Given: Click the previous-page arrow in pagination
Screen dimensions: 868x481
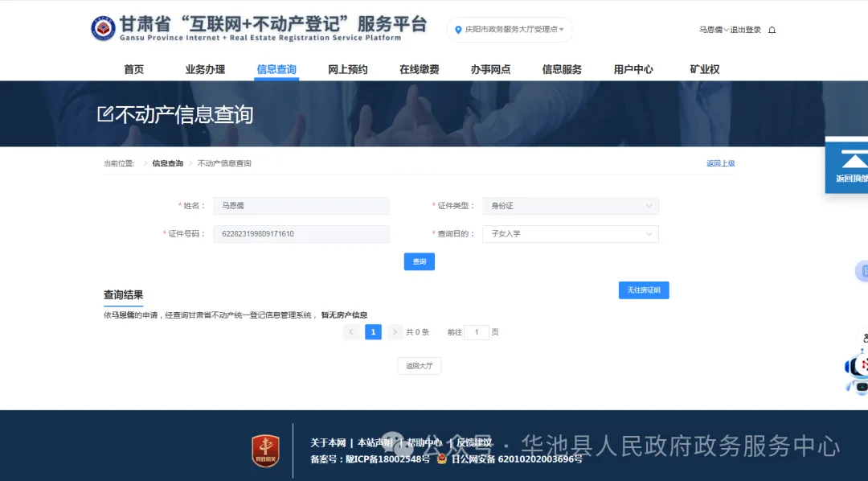Looking at the screenshot, I should click(x=351, y=331).
